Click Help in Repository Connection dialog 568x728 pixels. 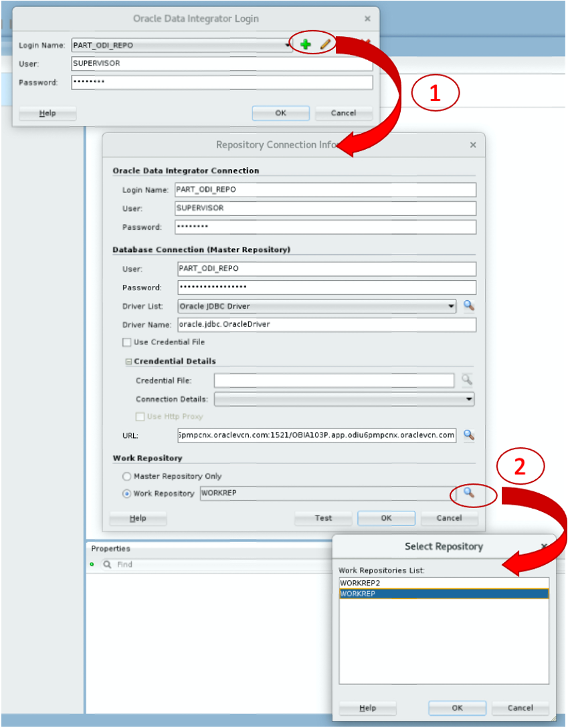138,518
